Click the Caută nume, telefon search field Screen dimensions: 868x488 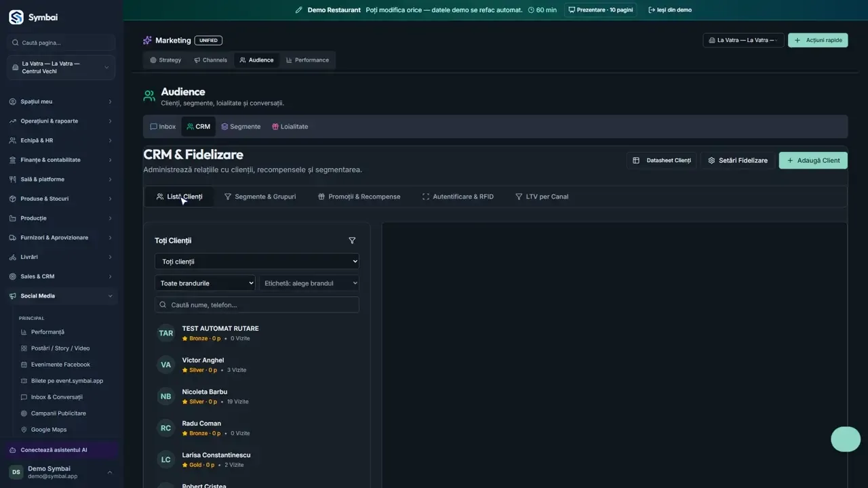coord(257,305)
